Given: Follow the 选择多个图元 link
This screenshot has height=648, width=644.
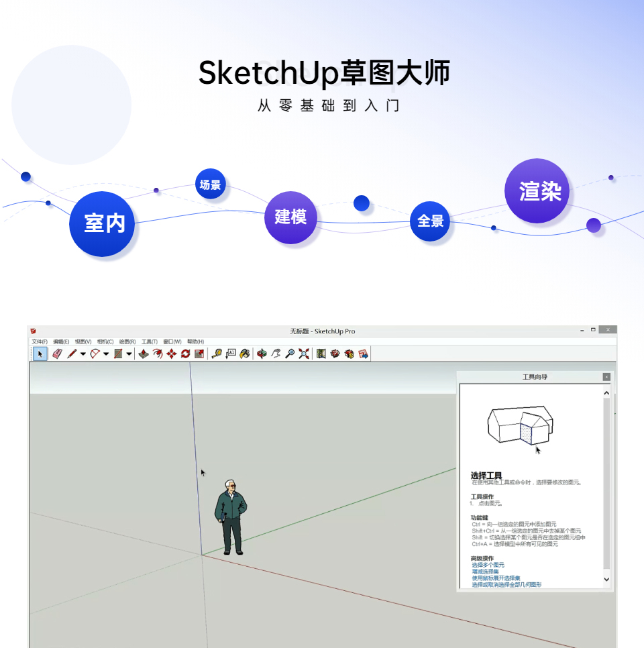Looking at the screenshot, I should point(488,565).
